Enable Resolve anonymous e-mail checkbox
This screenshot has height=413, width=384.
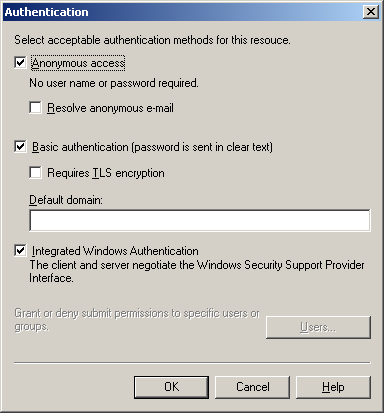[35, 108]
